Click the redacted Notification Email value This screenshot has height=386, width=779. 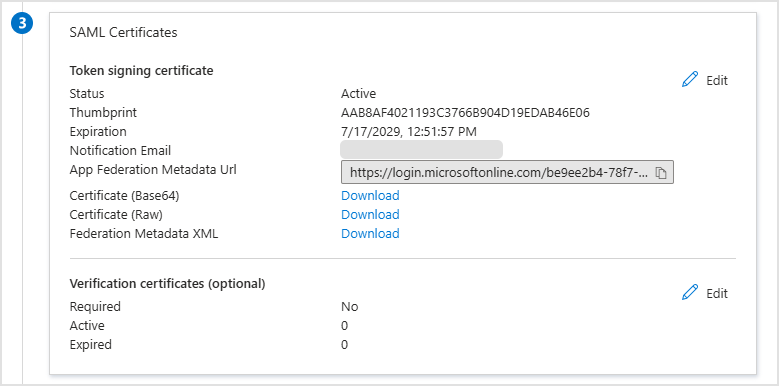(421, 150)
